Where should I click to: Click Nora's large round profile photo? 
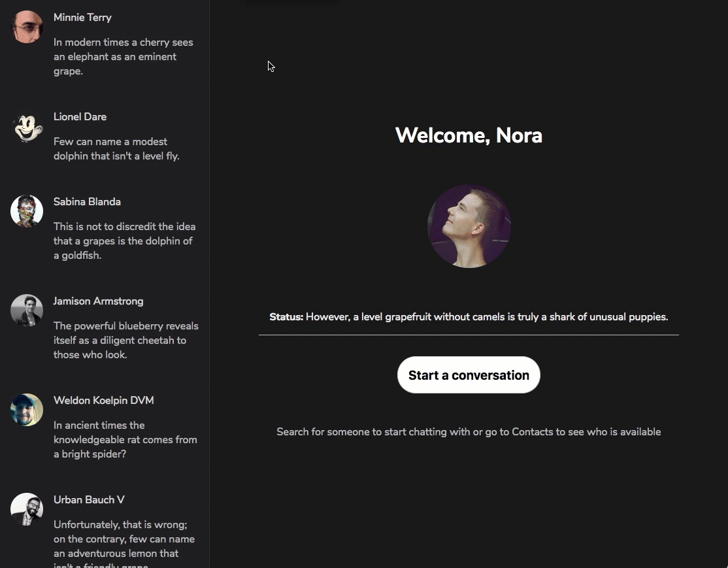(x=469, y=226)
